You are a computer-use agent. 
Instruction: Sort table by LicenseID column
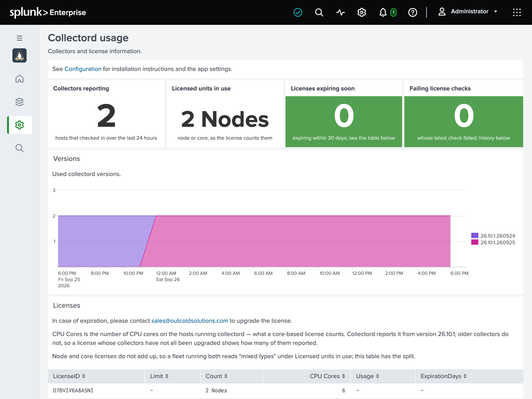pos(69,376)
